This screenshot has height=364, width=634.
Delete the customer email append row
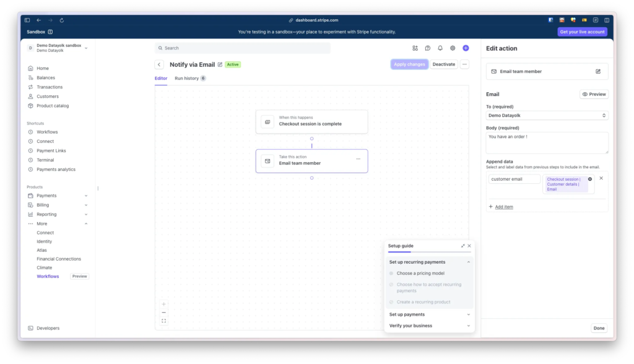coord(601,178)
